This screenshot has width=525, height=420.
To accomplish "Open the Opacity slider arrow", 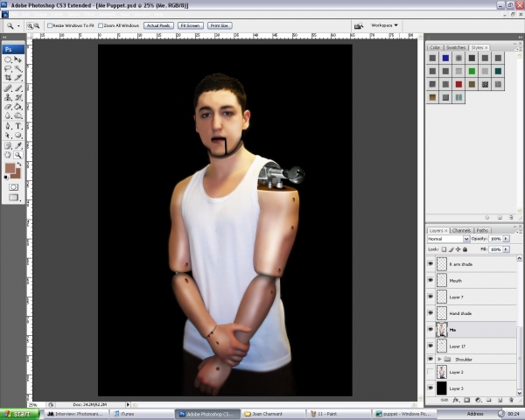I will click(x=507, y=239).
